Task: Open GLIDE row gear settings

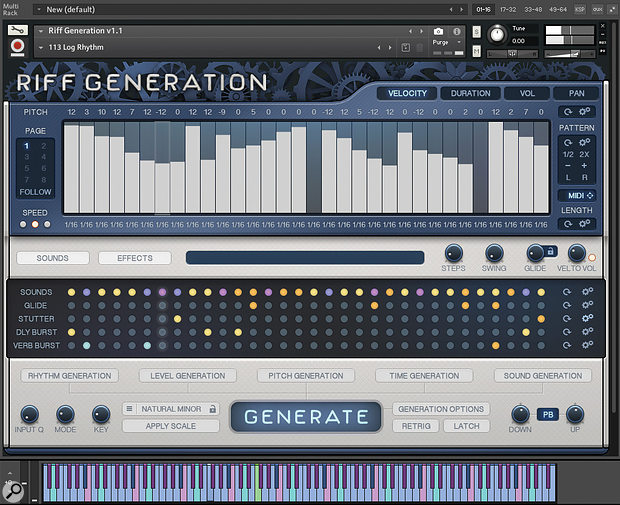Action: pos(587,305)
